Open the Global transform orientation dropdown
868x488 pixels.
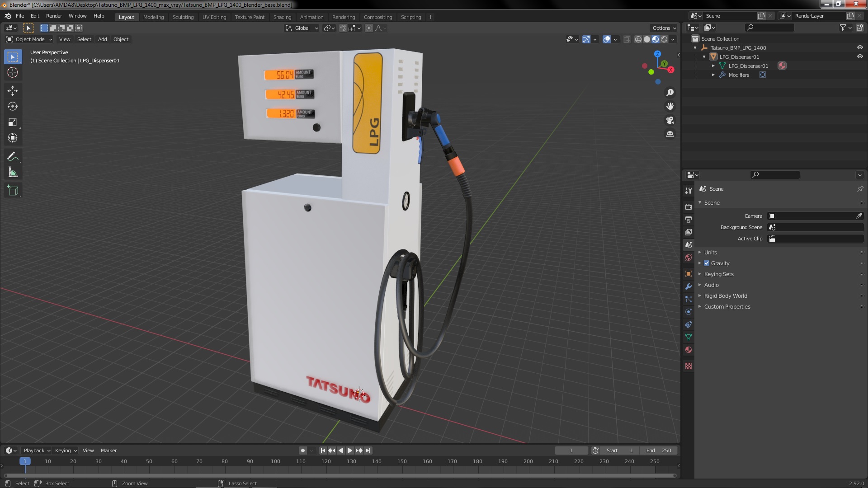pyautogui.click(x=302, y=28)
